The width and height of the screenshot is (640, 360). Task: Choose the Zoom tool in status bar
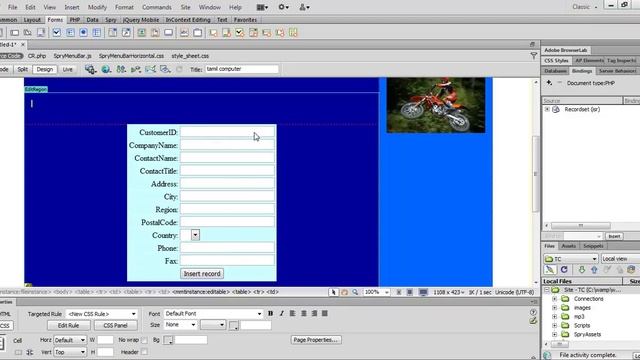click(356, 292)
